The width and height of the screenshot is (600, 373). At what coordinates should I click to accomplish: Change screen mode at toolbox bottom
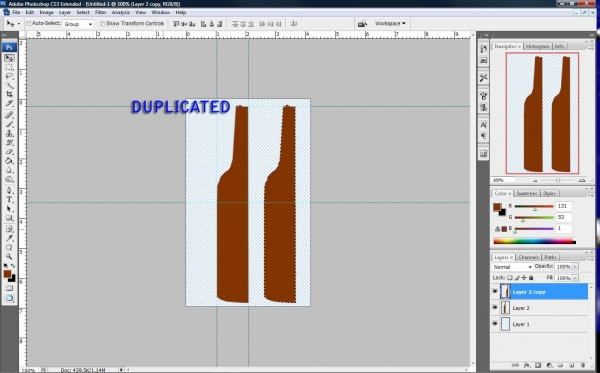click(x=9, y=298)
